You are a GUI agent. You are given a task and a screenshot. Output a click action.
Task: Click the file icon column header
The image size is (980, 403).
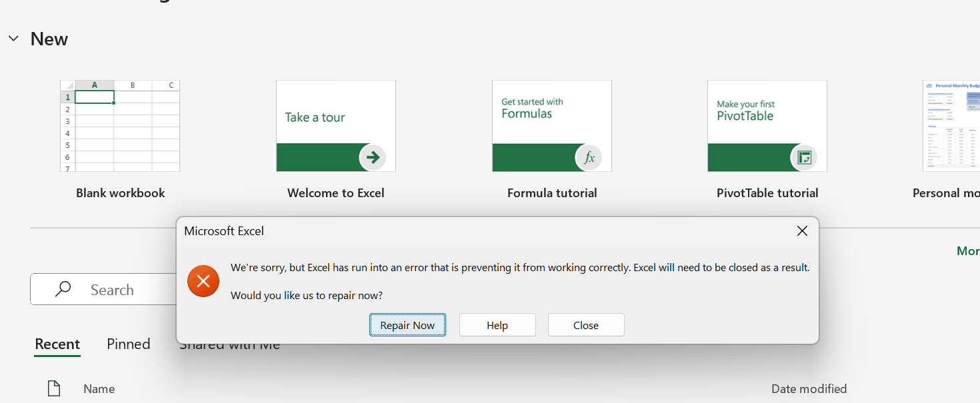tap(53, 388)
